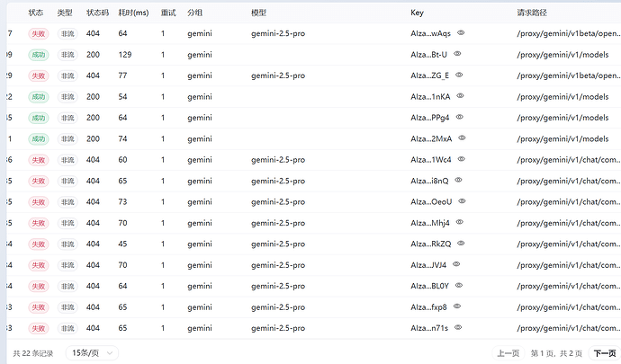
Task: Click the 请求路径 column header
Action: (x=532, y=13)
